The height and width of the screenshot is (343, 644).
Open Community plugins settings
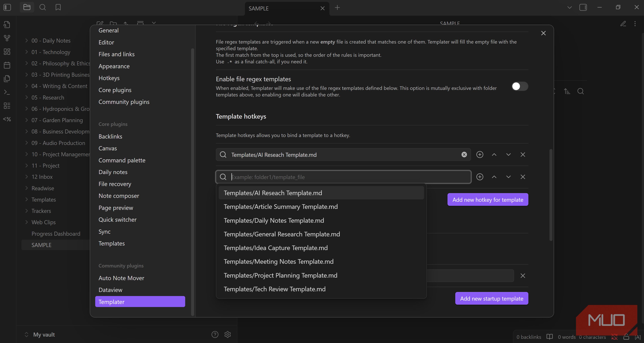(x=124, y=102)
